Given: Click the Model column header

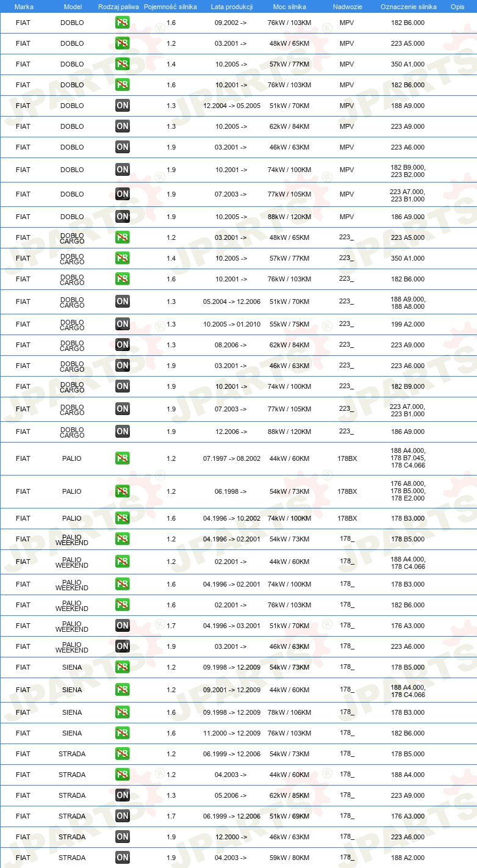Looking at the screenshot, I should [x=73, y=7].
